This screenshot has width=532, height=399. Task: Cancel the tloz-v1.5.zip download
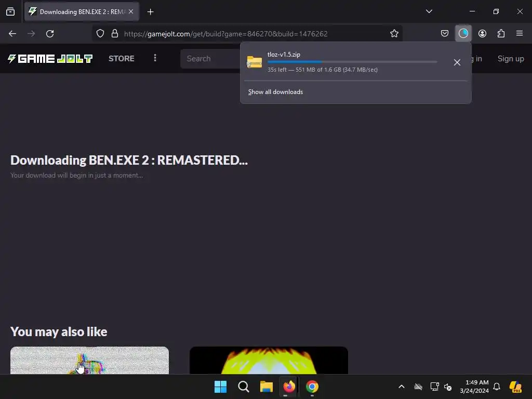point(457,62)
